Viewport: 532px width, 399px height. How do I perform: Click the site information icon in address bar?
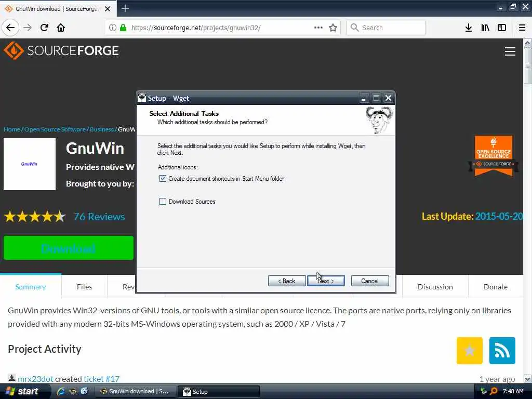pyautogui.click(x=113, y=28)
